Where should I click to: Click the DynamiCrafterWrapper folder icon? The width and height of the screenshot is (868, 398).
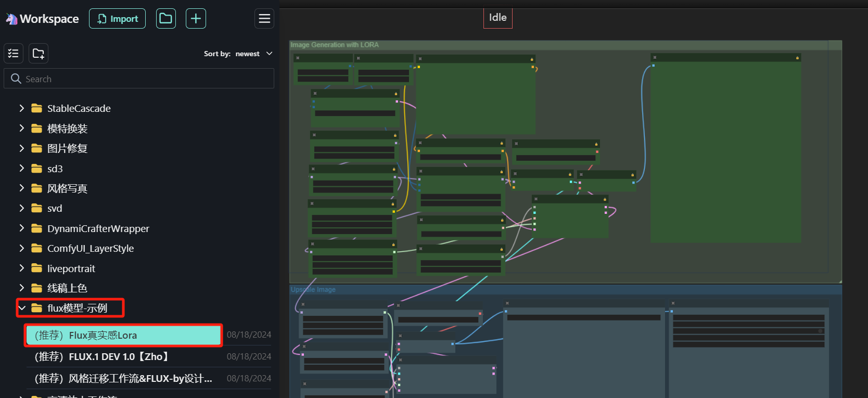pyautogui.click(x=36, y=228)
